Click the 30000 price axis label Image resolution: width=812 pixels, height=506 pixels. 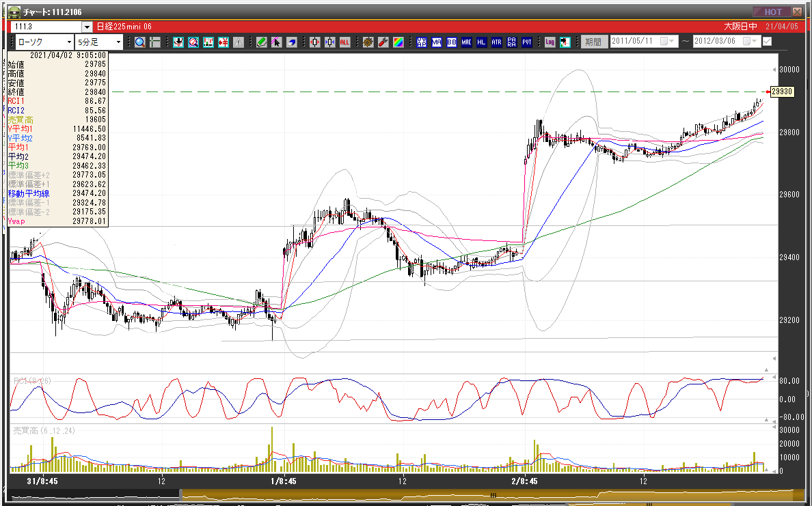[x=789, y=70]
